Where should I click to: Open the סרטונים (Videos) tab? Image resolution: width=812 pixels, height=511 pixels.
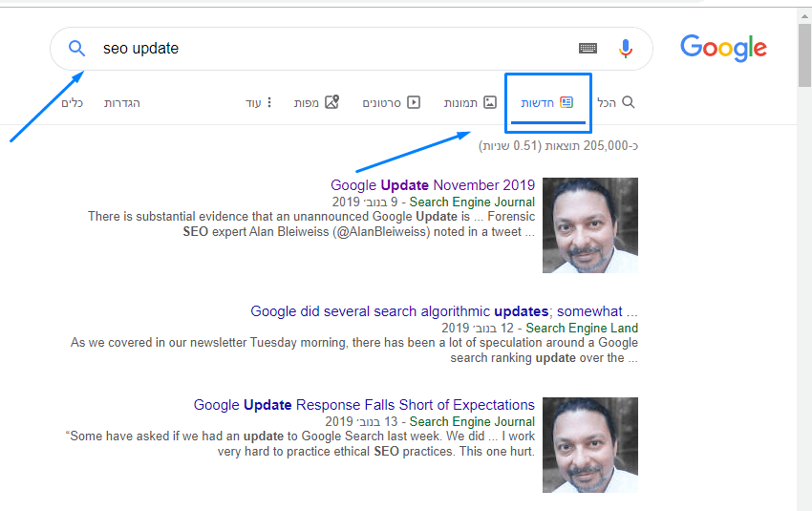[391, 102]
